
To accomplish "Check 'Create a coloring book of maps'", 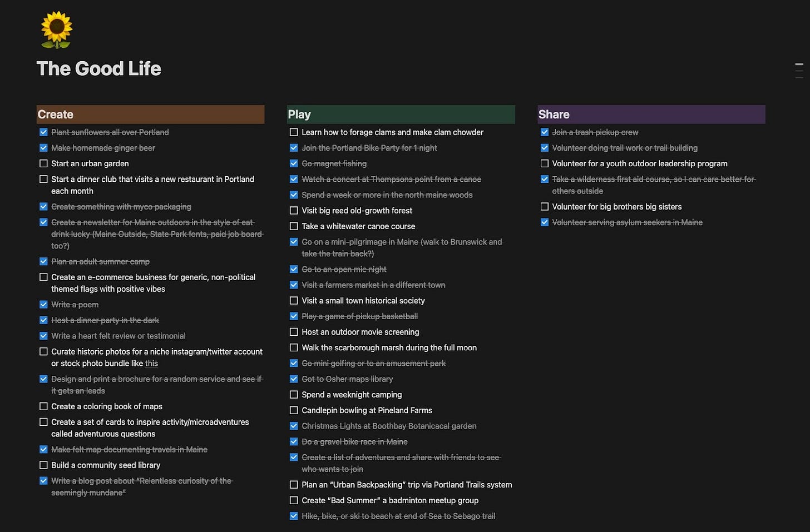I will 43,406.
